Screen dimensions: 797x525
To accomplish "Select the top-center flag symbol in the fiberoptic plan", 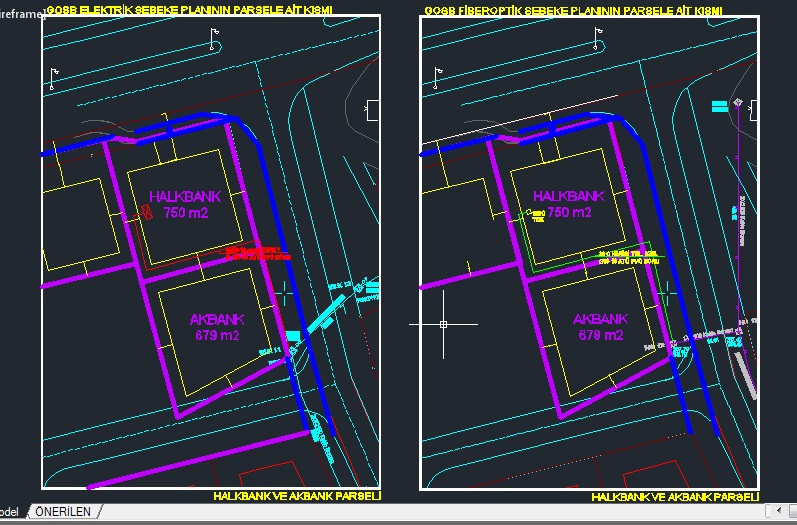I will (x=598, y=37).
